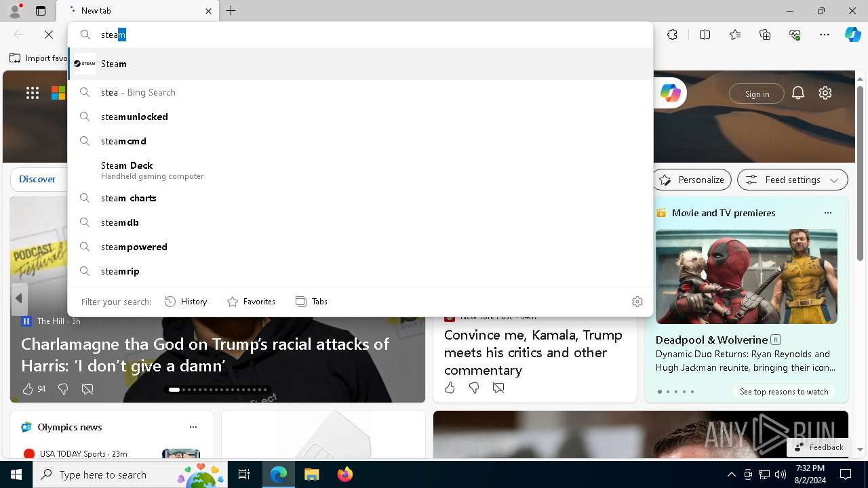Filter search by History
The image size is (868, 488).
pyautogui.click(x=186, y=302)
